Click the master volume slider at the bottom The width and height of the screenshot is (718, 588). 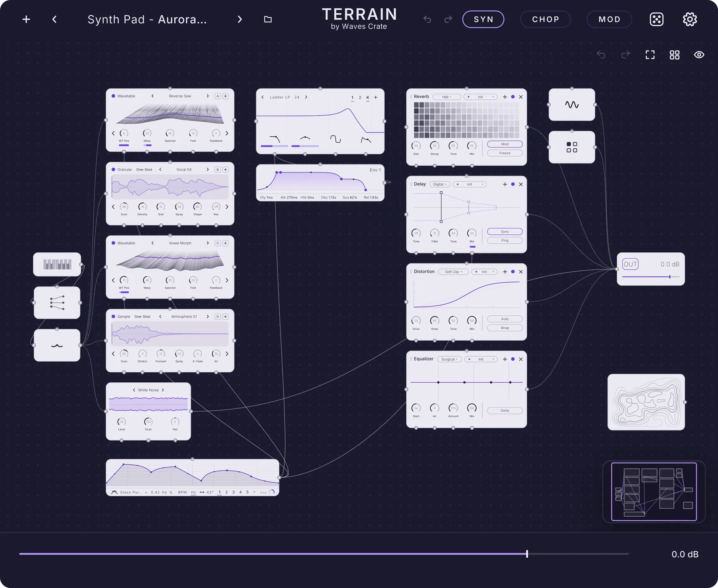coord(324,554)
